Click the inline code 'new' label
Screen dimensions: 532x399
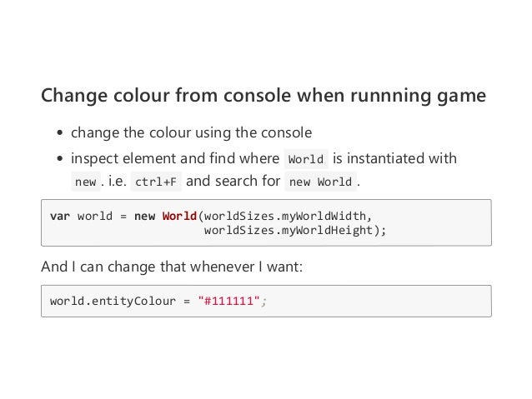pos(86,182)
